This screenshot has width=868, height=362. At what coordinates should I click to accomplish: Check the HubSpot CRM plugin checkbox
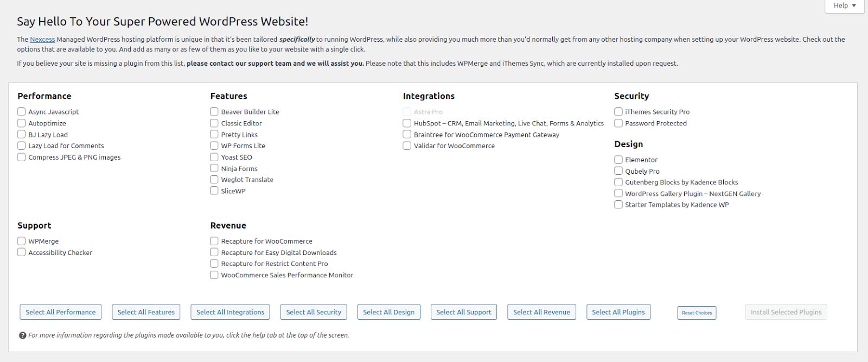point(407,123)
